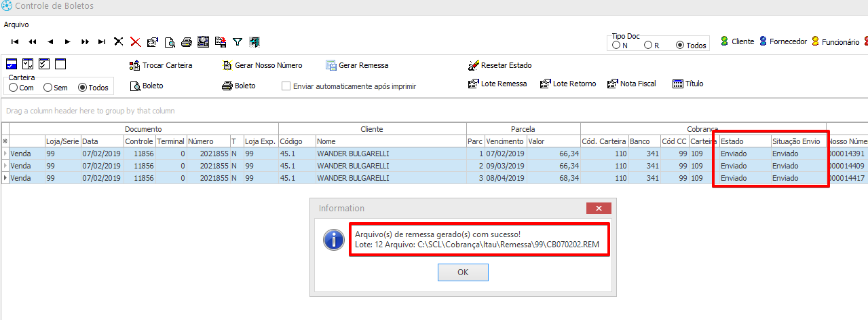Open Boleto preview button with magnifier
The width and height of the screenshot is (868, 320).
tap(146, 86)
